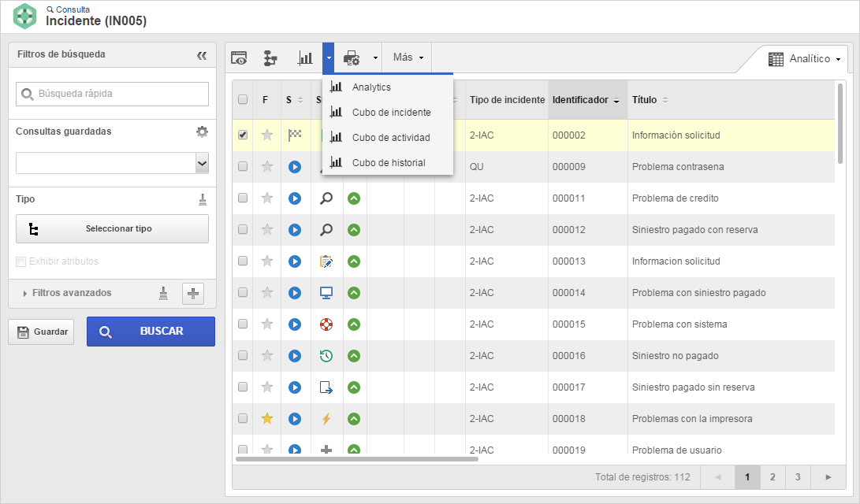Click lightning bolt icon in row 000018
The width and height of the screenshot is (860, 504).
click(326, 418)
